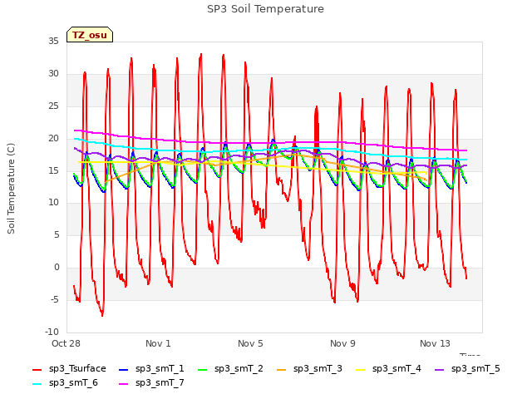Viewport: 532px width, 399px height.
Task: Click the Nov 1 x-axis tick label
Action: (158, 343)
